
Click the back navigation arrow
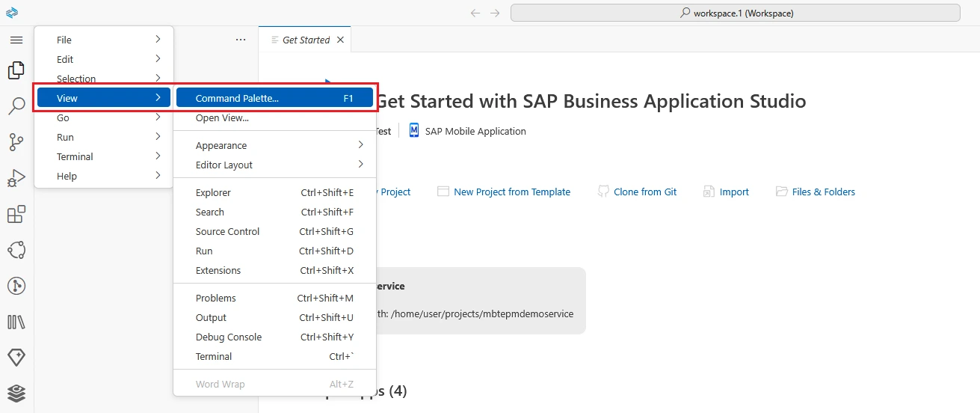475,13
